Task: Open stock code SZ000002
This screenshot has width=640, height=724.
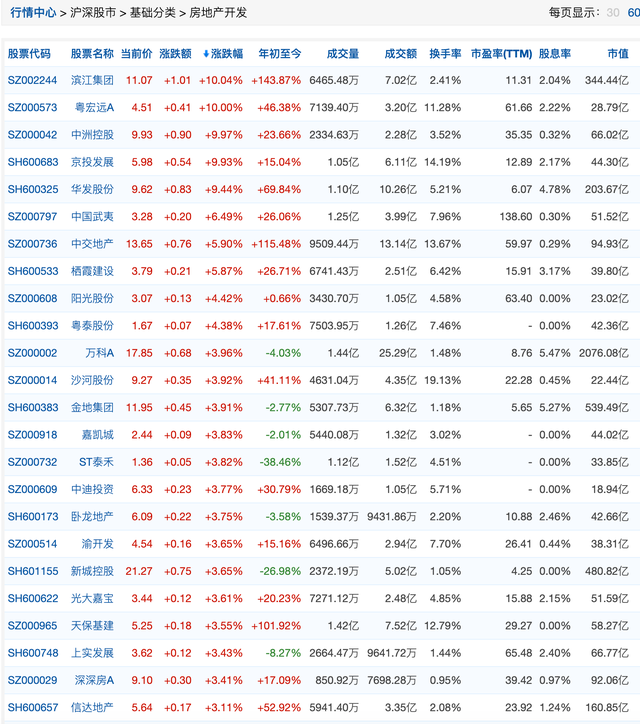Action: [x=32, y=353]
